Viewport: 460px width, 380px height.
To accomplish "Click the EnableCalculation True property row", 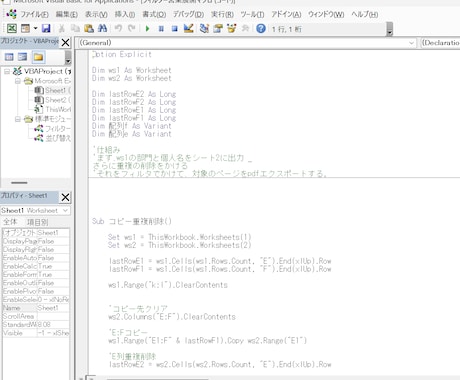I will point(36,266).
